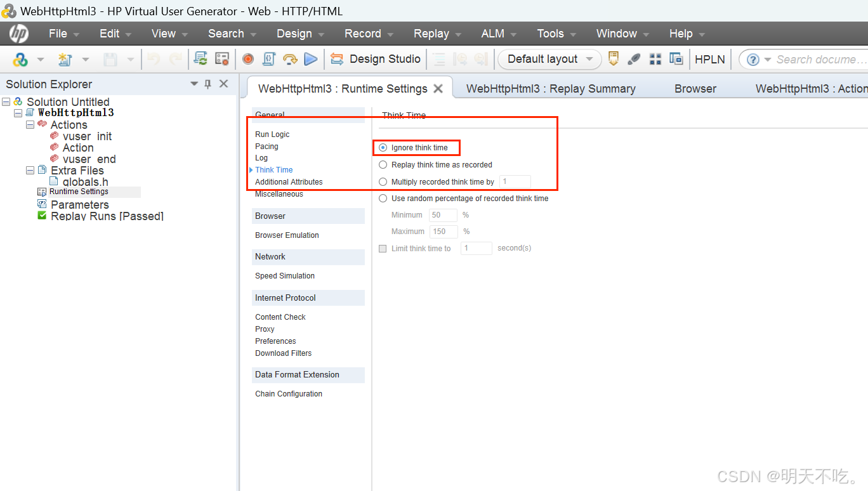The image size is (868, 491).
Task: Click the multiply think time value field
Action: coord(515,182)
